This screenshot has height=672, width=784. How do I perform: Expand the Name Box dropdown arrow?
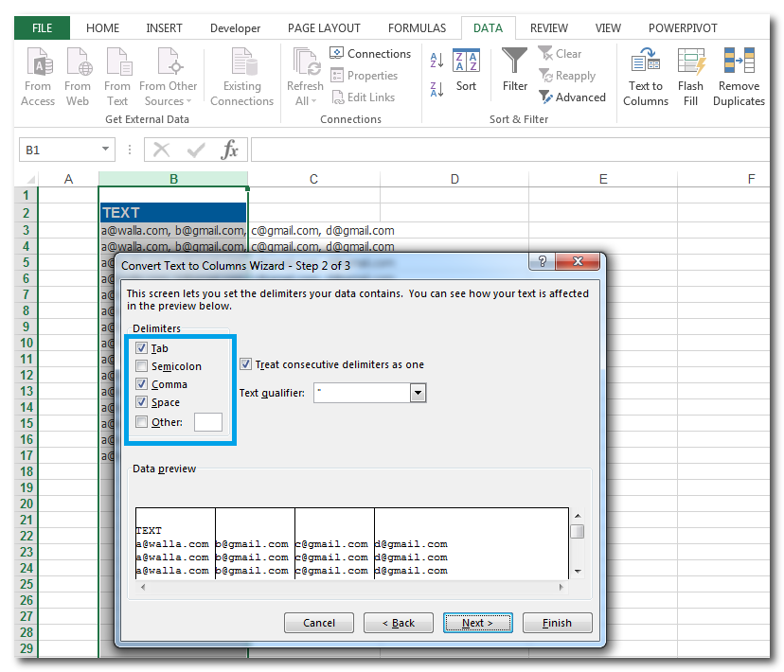pyautogui.click(x=106, y=150)
